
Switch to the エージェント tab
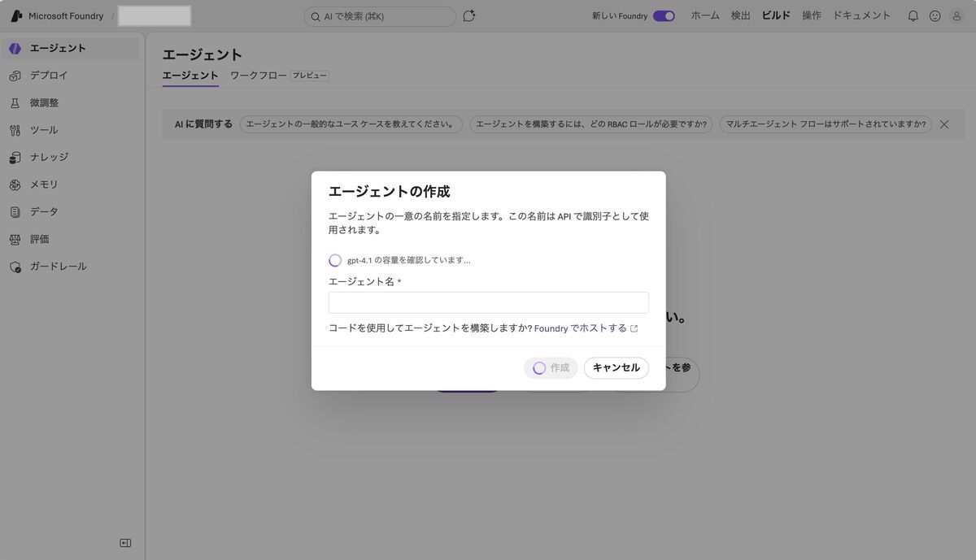[x=190, y=76]
